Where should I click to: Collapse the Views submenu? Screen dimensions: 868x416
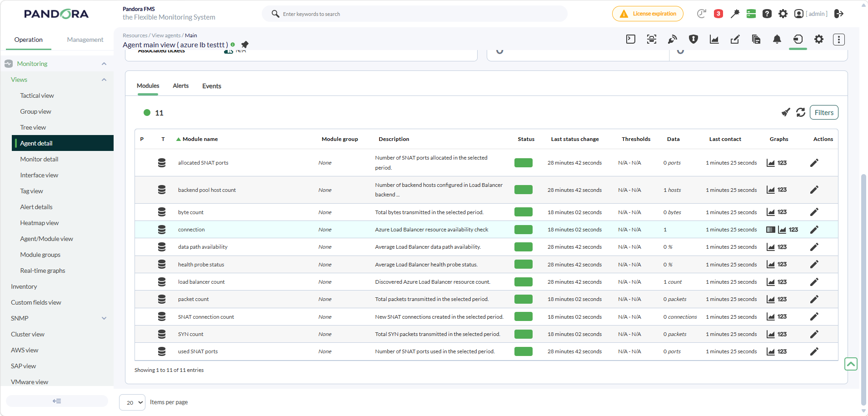click(x=104, y=80)
